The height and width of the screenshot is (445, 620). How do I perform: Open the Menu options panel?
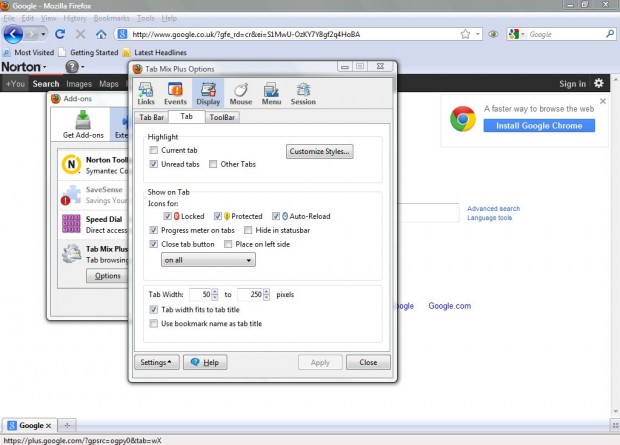271,93
